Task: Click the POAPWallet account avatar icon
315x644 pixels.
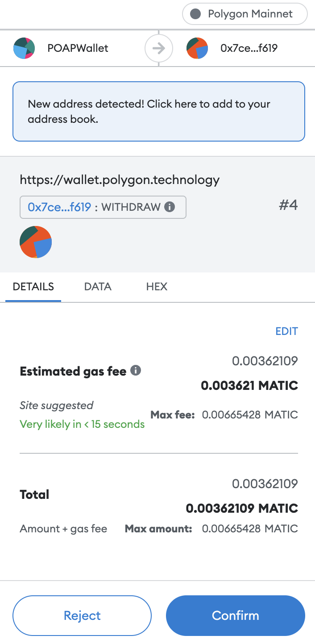Action: point(24,48)
